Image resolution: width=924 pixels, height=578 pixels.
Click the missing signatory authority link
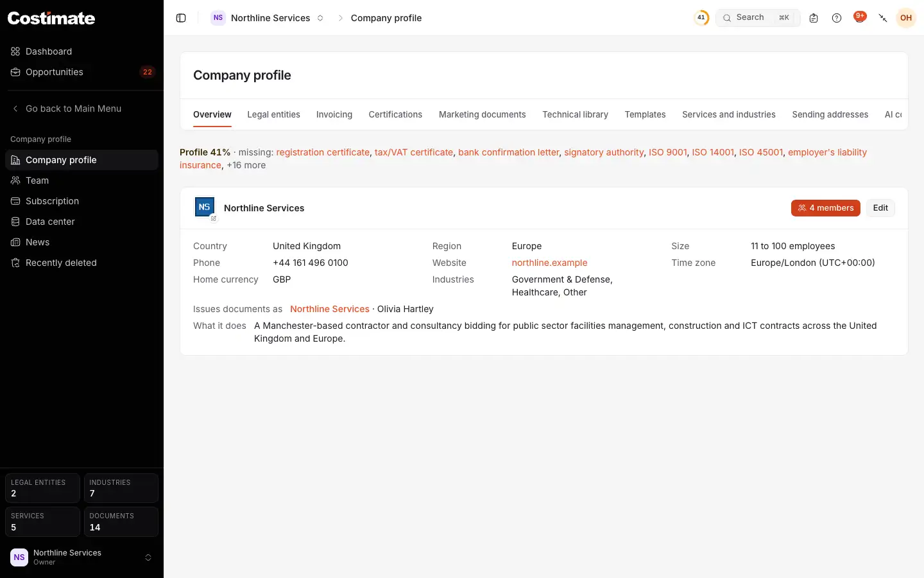pyautogui.click(x=604, y=152)
